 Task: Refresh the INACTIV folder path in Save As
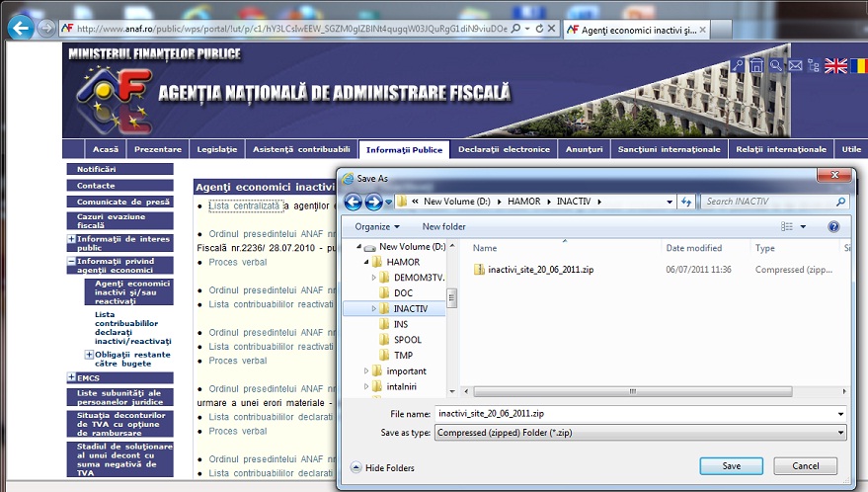coord(686,202)
